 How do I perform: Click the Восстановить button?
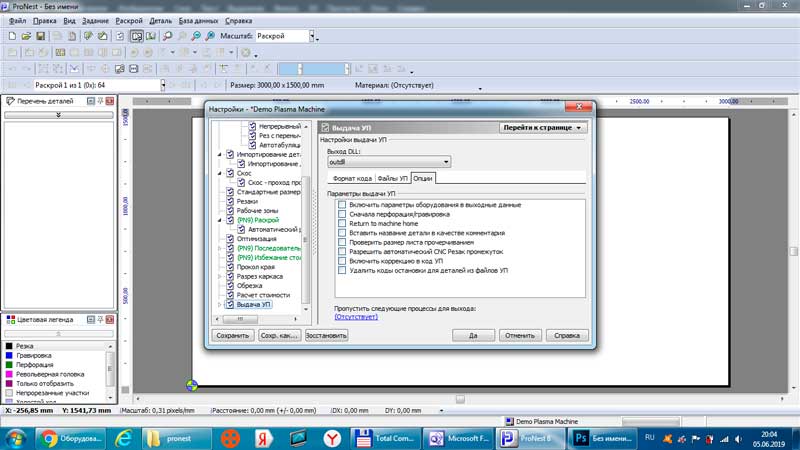click(326, 335)
